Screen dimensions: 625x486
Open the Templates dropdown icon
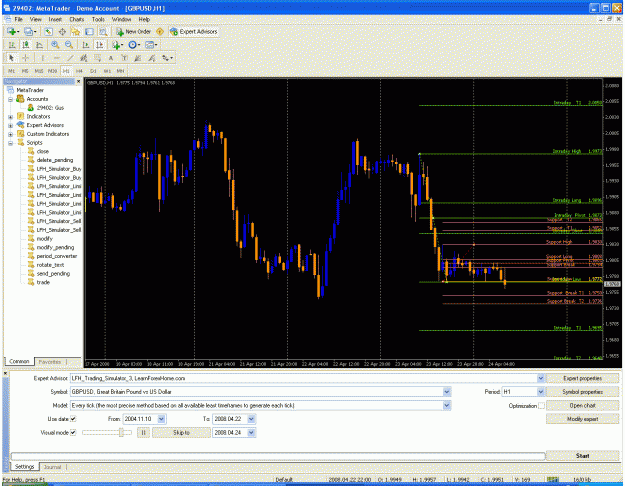151,45
